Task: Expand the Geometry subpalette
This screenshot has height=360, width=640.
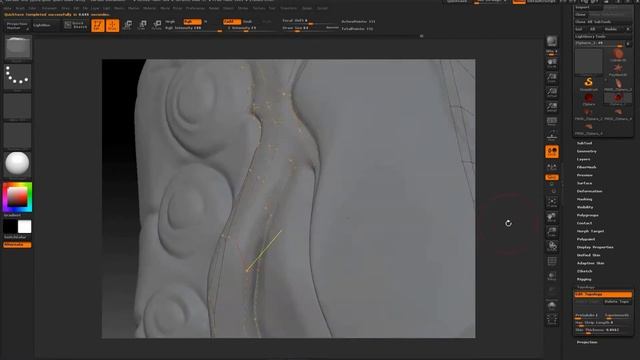Action: point(587,151)
